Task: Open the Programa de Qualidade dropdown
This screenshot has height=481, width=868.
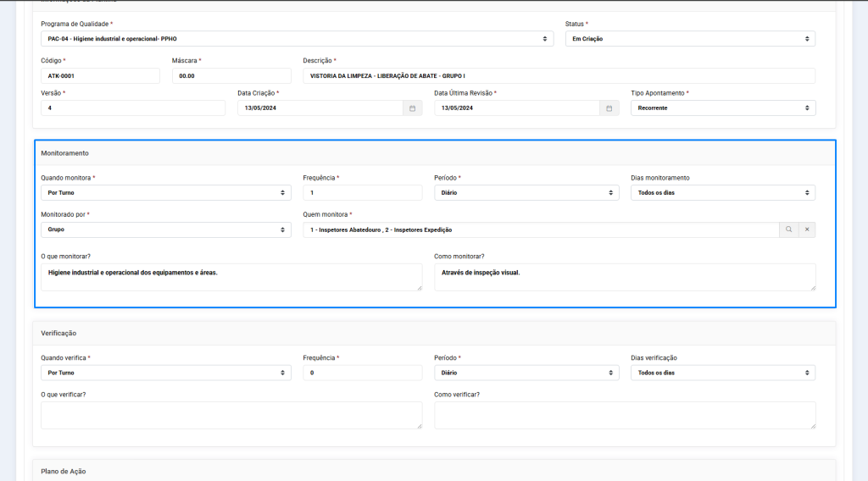Action: pyautogui.click(x=297, y=39)
